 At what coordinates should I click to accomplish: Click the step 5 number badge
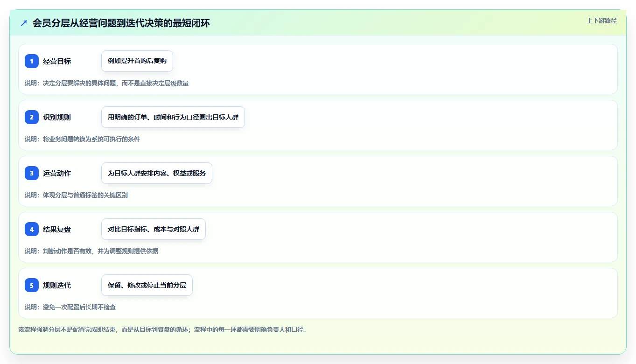(32, 285)
